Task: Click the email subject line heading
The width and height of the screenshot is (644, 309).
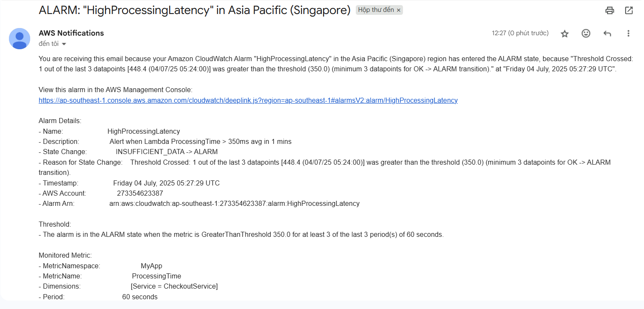Action: coord(194,10)
